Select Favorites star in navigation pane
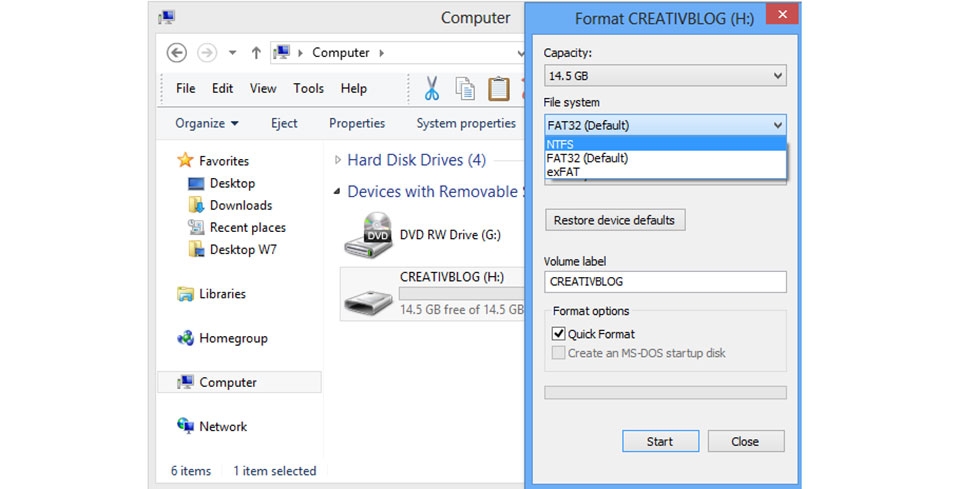 coord(185,160)
